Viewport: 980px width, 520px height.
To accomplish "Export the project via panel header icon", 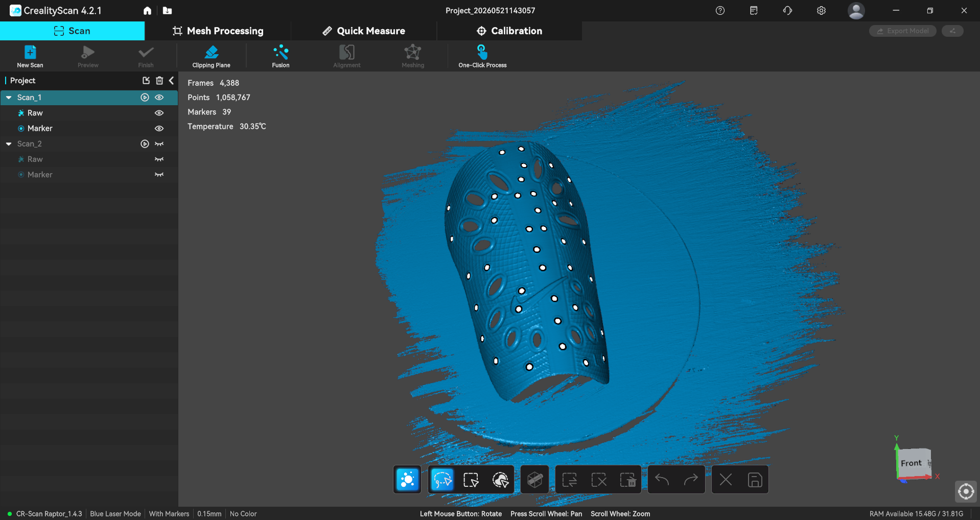I will click(146, 80).
